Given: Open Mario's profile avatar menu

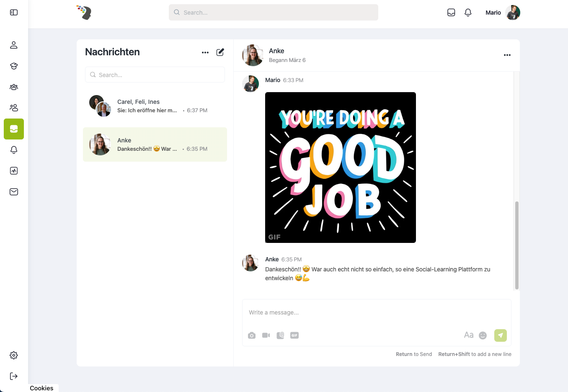Looking at the screenshot, I should [513, 13].
